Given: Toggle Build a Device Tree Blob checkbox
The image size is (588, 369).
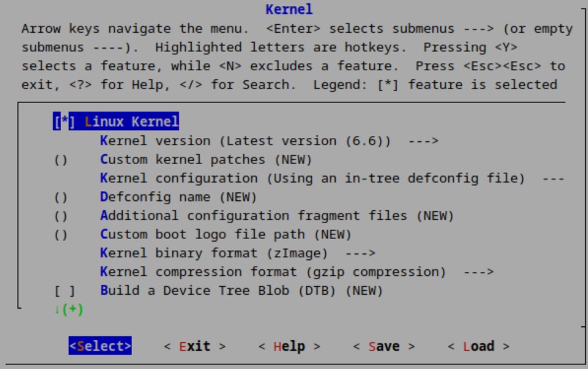Looking at the screenshot, I should [x=64, y=290].
